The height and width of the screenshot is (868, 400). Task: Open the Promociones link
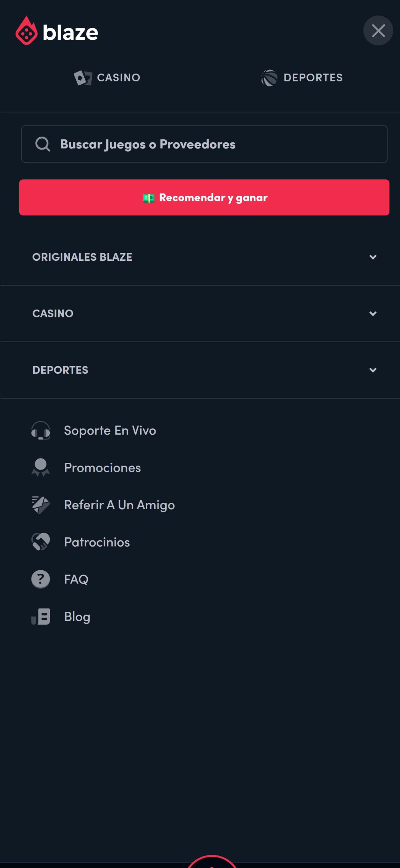tap(103, 468)
